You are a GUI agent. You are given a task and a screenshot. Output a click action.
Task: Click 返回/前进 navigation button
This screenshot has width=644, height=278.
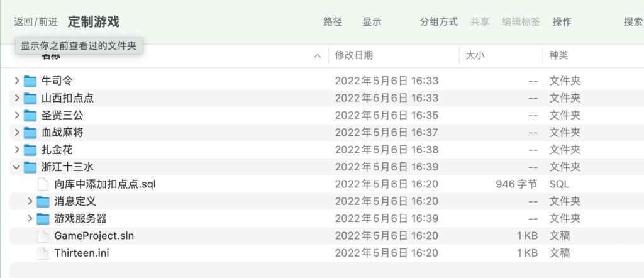click(36, 21)
